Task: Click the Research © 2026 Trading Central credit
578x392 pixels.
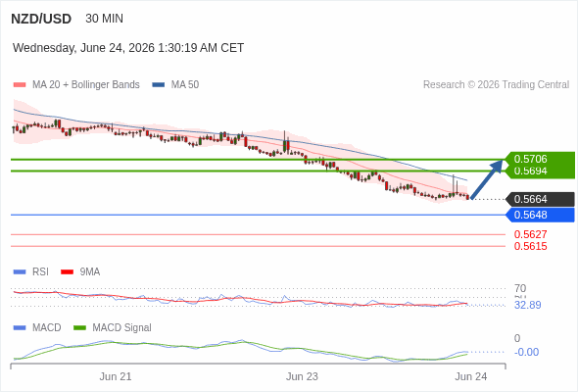Action: tap(496, 85)
